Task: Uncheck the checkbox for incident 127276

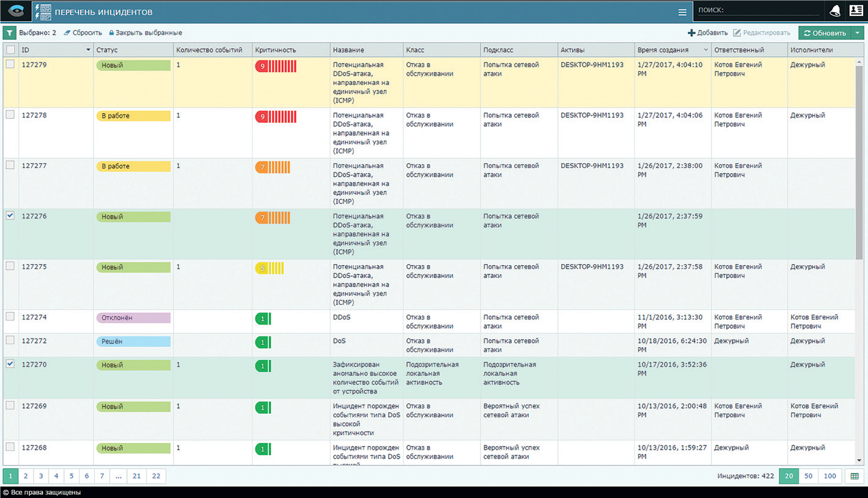Action: pos(10,216)
